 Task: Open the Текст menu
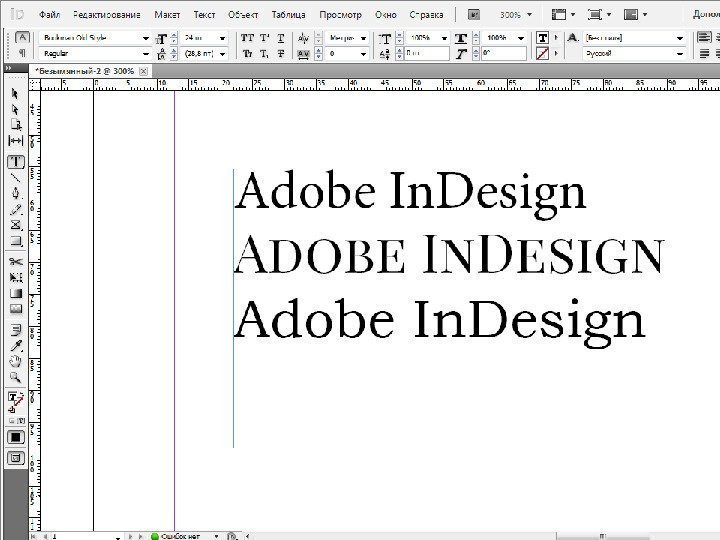tap(204, 15)
